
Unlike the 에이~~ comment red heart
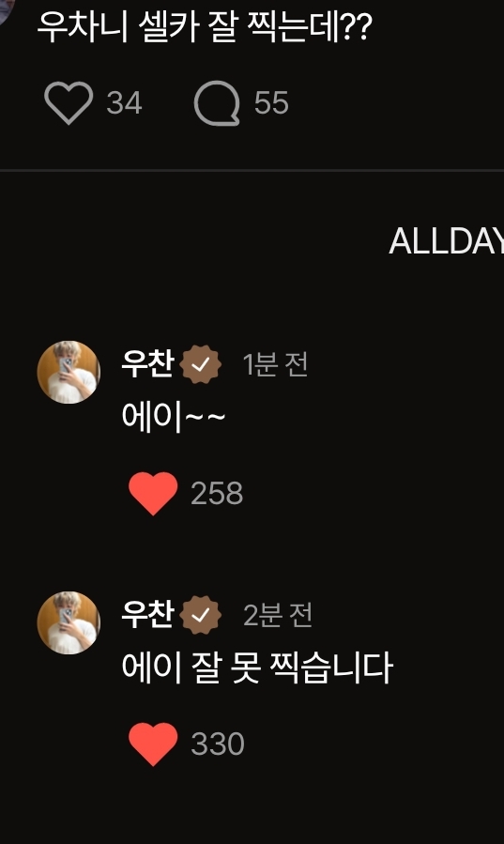[153, 493]
